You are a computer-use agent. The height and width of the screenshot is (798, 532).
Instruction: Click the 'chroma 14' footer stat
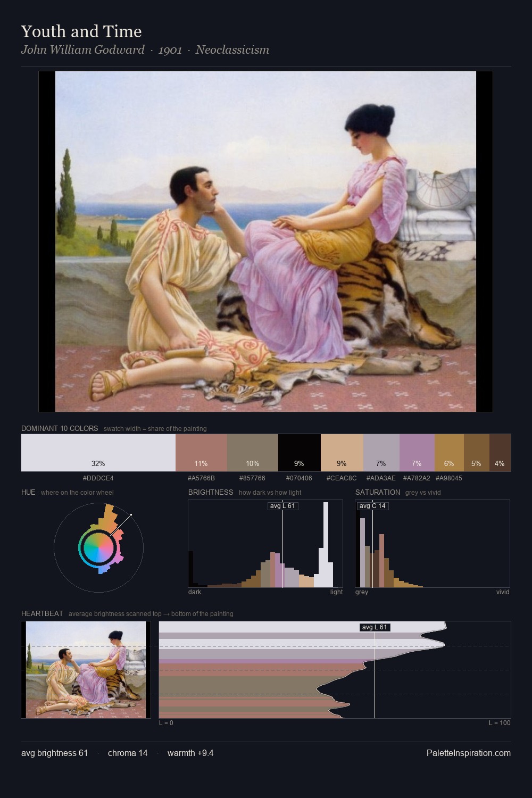click(128, 753)
